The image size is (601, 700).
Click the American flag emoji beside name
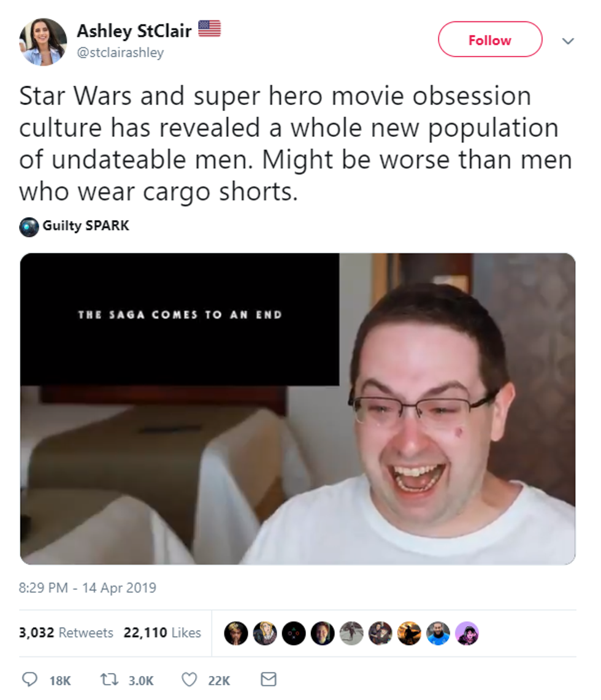click(209, 29)
